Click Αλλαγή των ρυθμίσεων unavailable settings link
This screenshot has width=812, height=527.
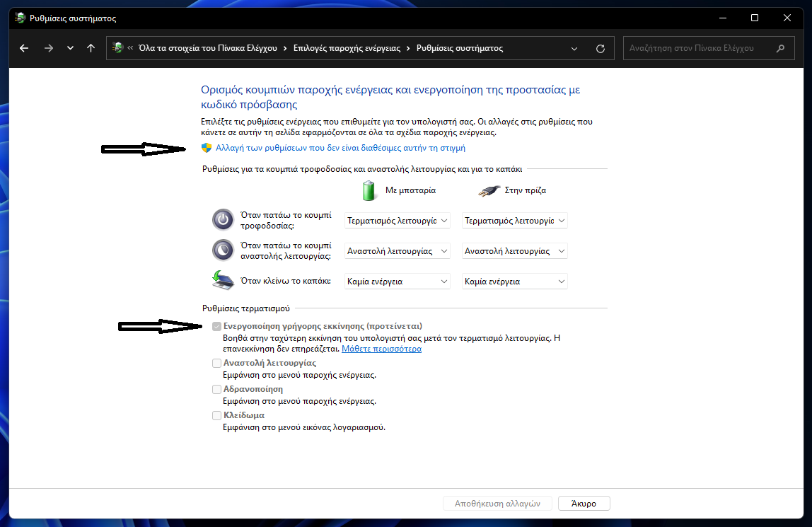coord(340,148)
